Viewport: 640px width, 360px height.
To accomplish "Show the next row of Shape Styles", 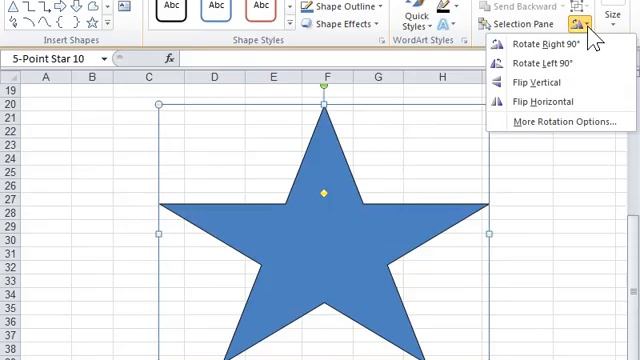I will [x=290, y=7].
